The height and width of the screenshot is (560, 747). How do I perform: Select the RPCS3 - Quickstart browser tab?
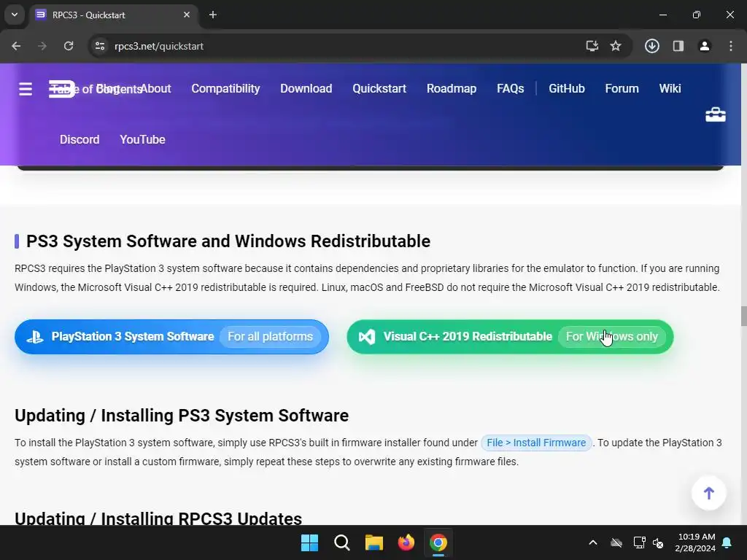113,15
